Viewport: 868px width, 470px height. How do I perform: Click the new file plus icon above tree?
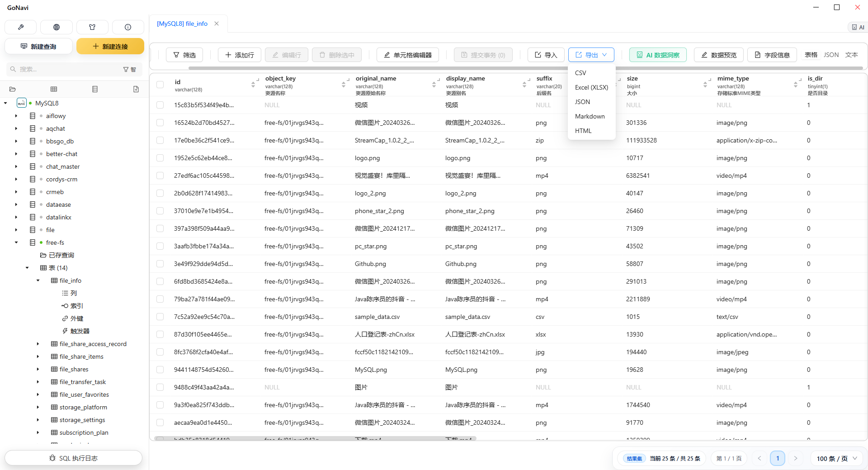tap(136, 89)
